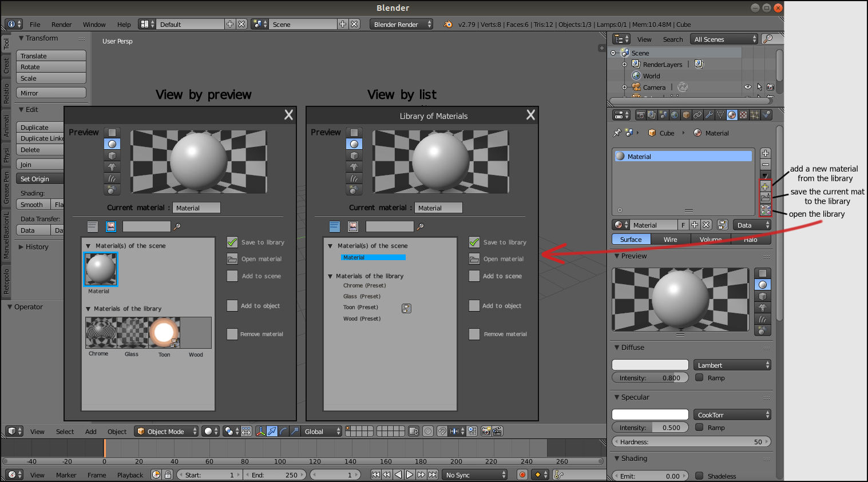Expand the History panel
Viewport: 868px width, 482px height.
point(21,247)
